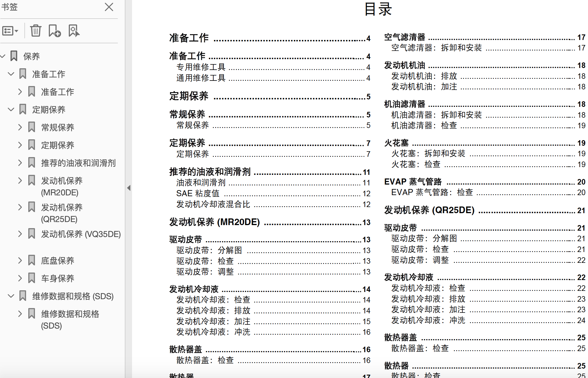Click bookmark icon beside 车身保养
Viewport: 588px width, 378px height.
[32, 278]
